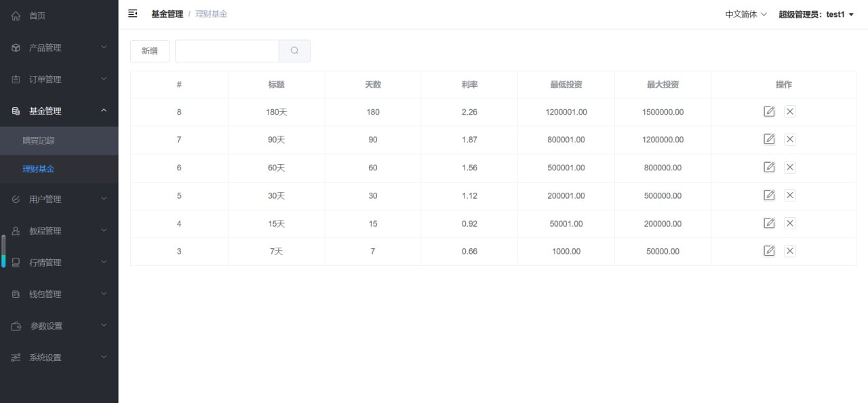Screen dimensions: 868x403
Task: Delete the 30天 fund row
Action: tap(790, 195)
